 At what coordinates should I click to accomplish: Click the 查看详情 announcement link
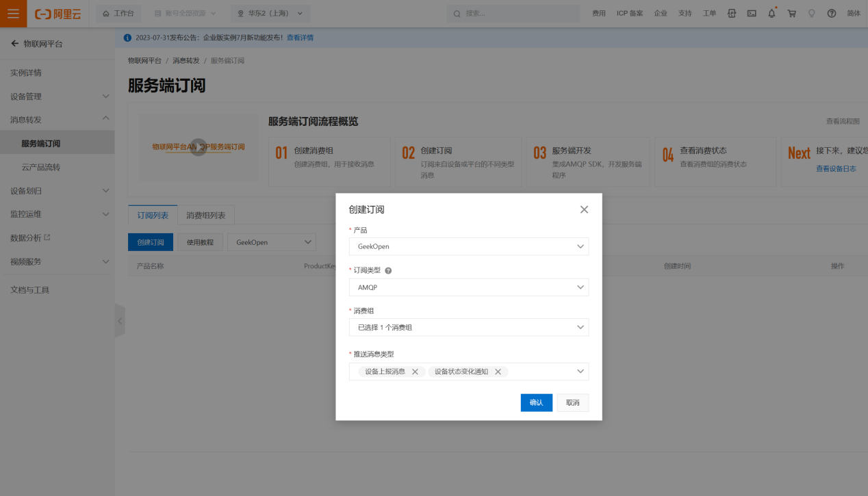(300, 38)
